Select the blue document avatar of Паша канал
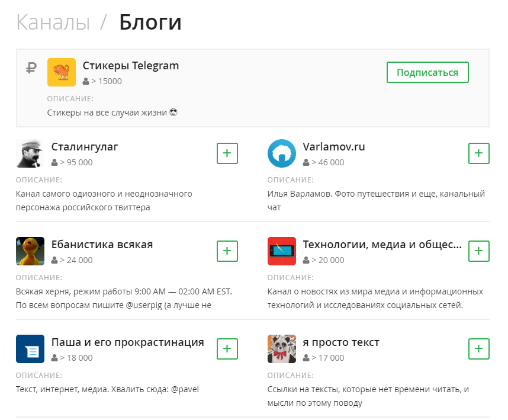This screenshot has height=420, width=508. coord(30,348)
